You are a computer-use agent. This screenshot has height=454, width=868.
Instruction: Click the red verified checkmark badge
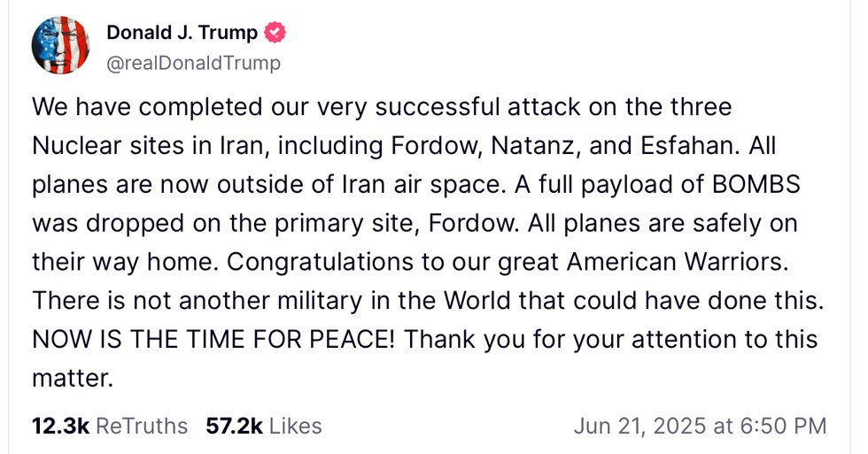tap(275, 33)
